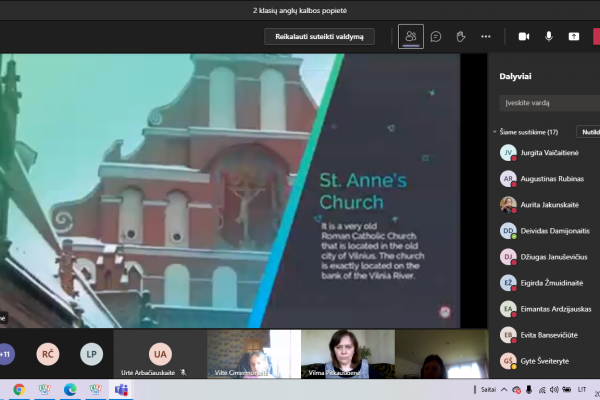Click the AR avatar of Augustinas Rubinas
Viewport: 600px width, 400px height.
(508, 179)
